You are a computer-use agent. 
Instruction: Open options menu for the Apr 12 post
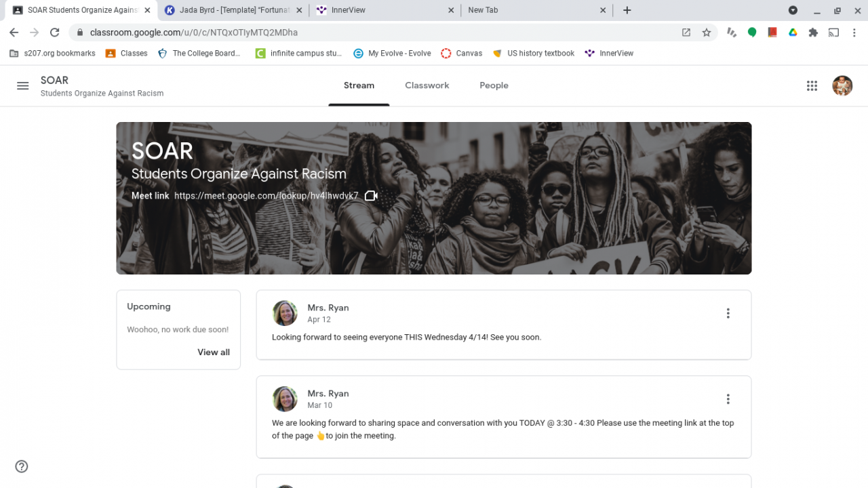tap(728, 313)
